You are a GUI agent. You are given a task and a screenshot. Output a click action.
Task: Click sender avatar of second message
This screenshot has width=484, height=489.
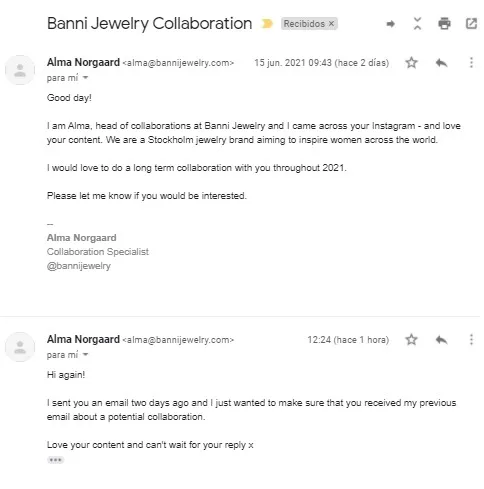pos(20,347)
